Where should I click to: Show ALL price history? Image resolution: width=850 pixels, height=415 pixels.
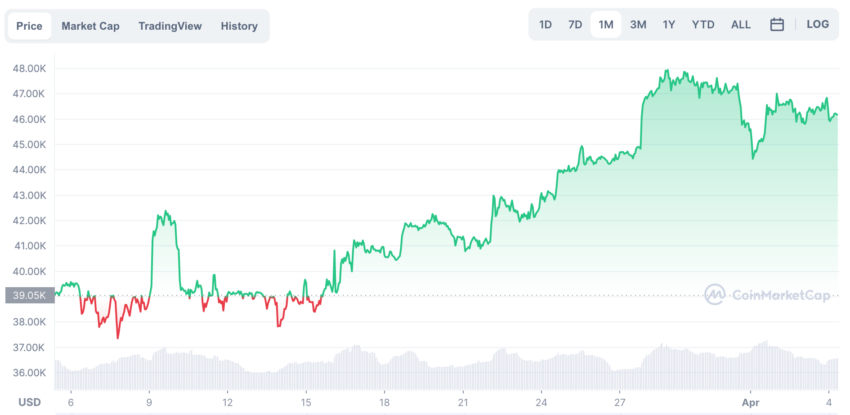(x=741, y=25)
